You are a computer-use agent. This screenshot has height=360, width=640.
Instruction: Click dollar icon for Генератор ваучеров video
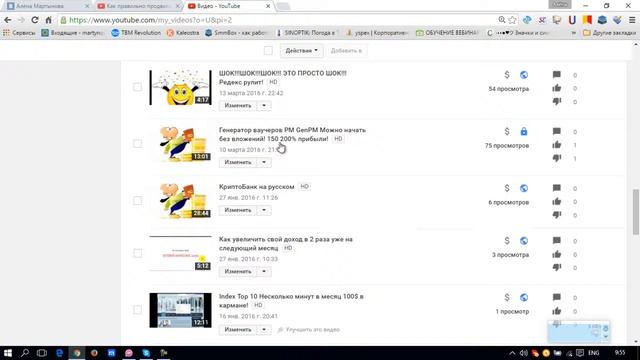507,131
